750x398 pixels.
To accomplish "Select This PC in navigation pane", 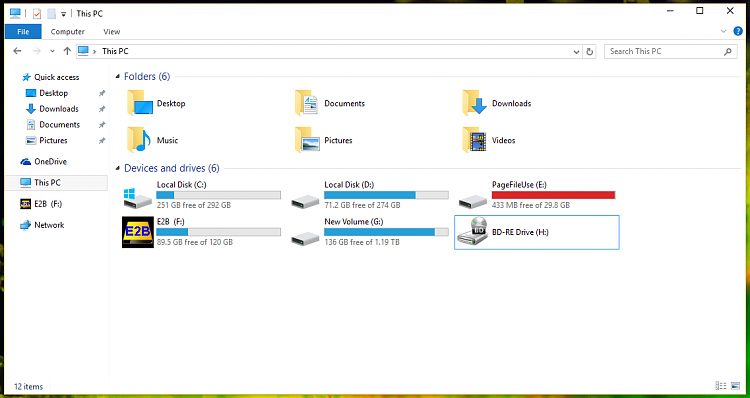I will [x=56, y=182].
